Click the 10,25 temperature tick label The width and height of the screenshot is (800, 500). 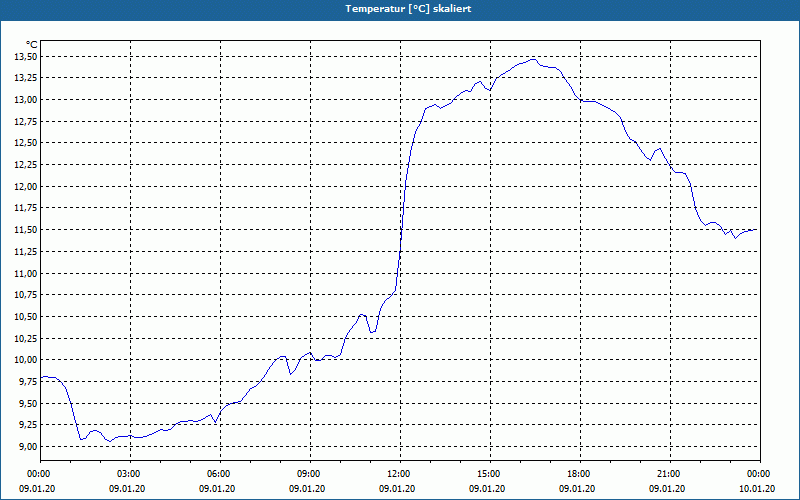(26, 338)
